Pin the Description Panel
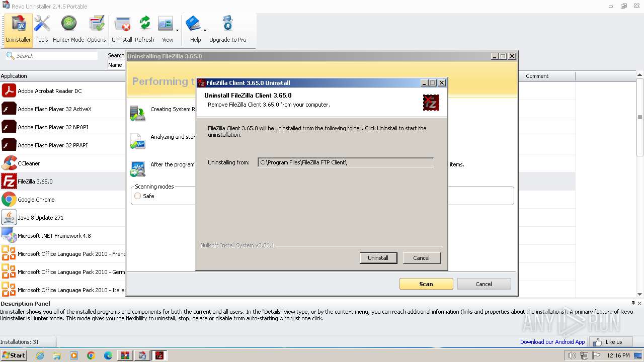Image resolution: width=644 pixels, height=362 pixels. point(633,303)
